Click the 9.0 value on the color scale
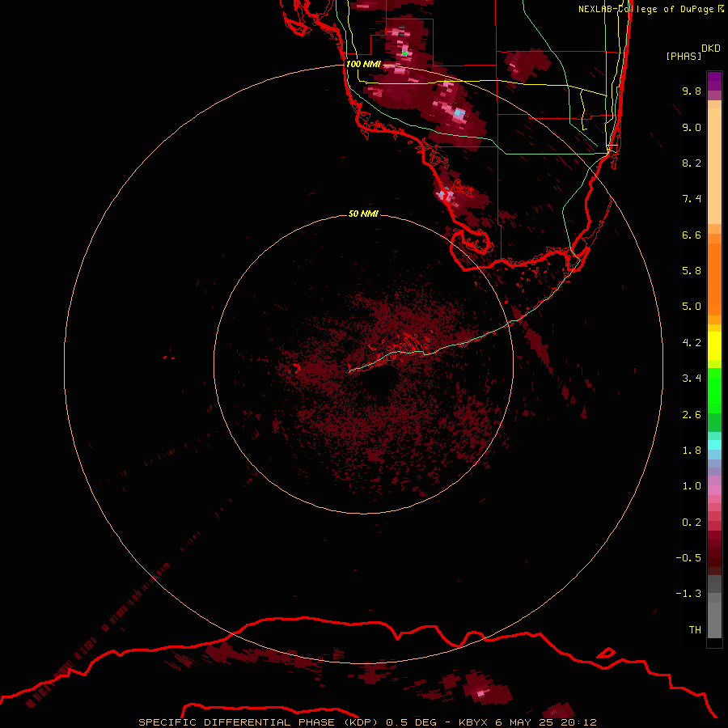Image resolution: width=728 pixels, height=728 pixels. 692,127
